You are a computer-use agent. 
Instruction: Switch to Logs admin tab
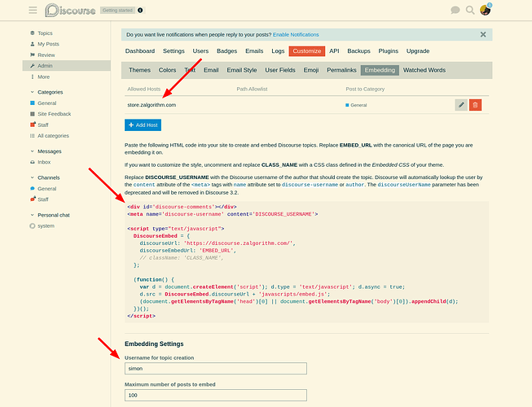[x=278, y=50]
